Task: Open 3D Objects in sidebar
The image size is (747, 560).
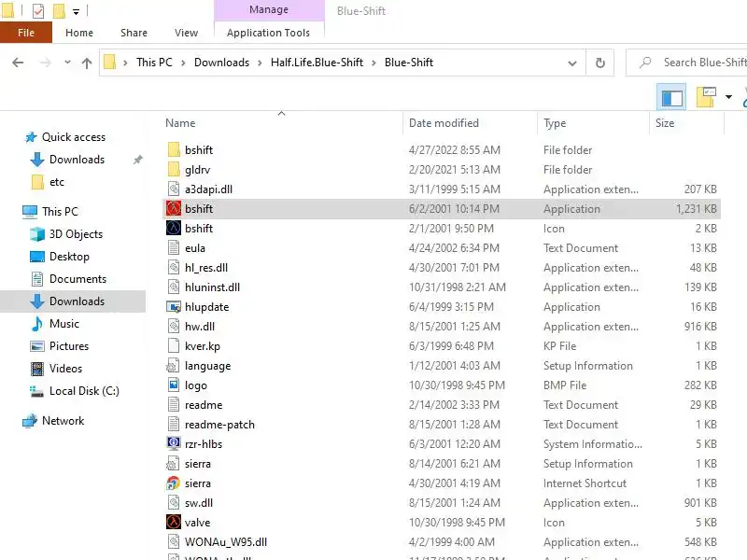Action: (x=76, y=234)
